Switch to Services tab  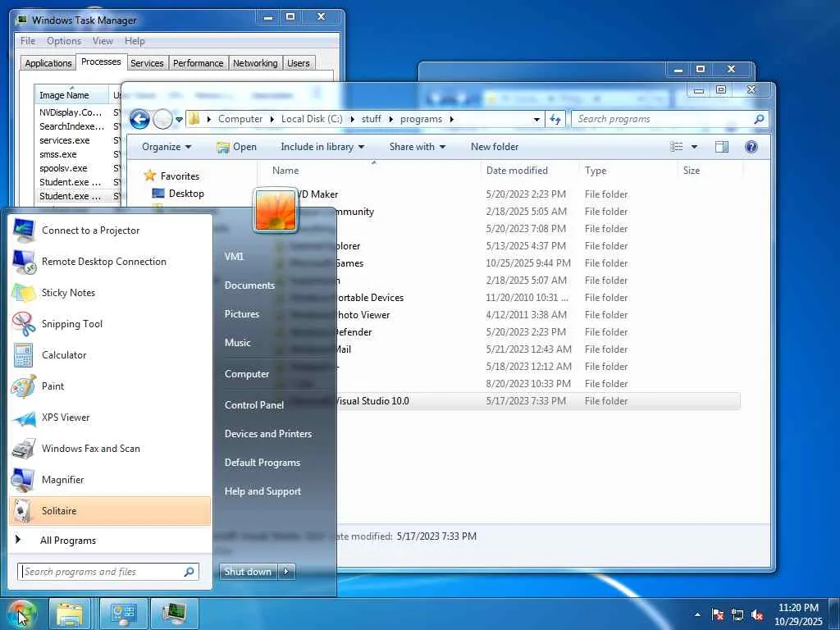tap(147, 63)
